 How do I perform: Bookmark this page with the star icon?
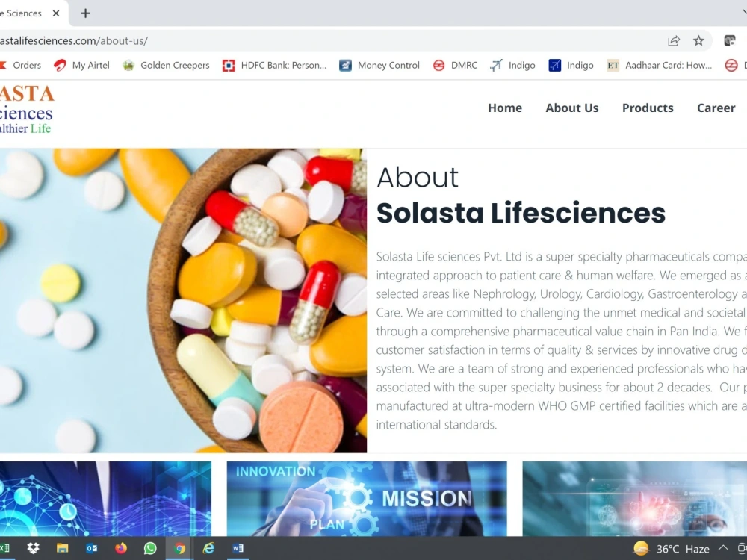698,41
